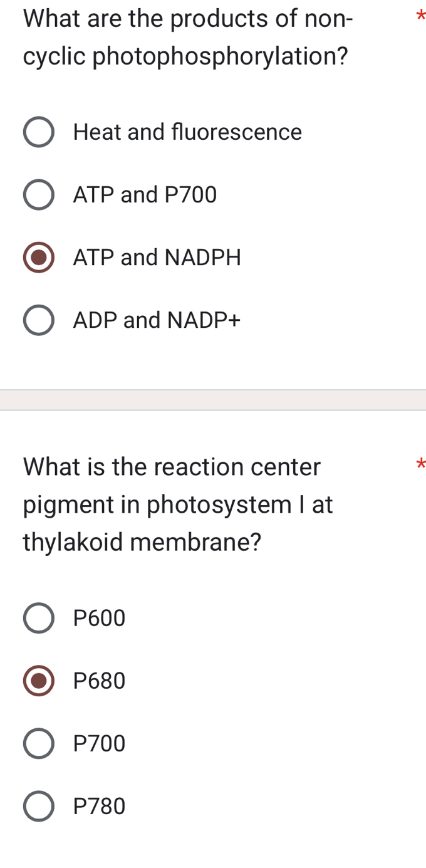
Task: Click the selected "P680" radio circle
Action: click(x=39, y=680)
